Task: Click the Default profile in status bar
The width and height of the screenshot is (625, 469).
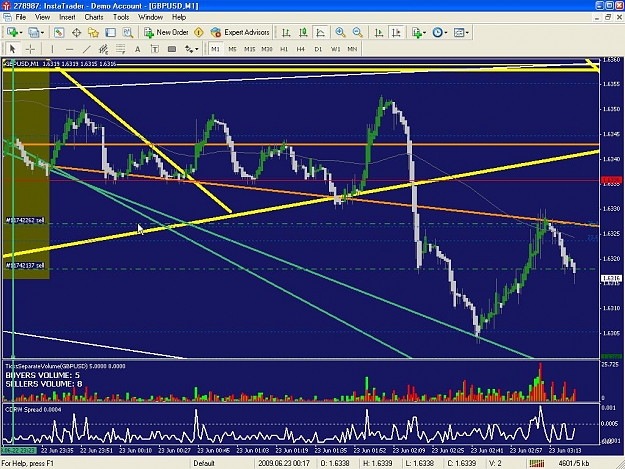Action: click(204, 463)
